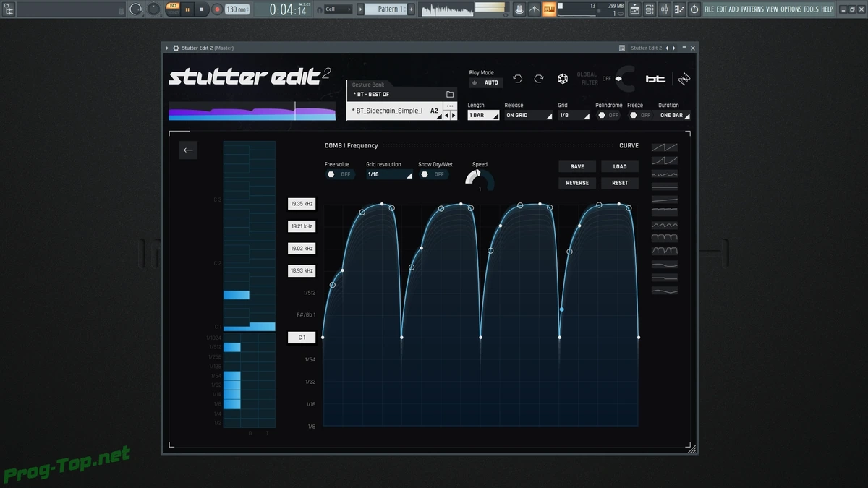Viewport: 868px width, 488px height.
Task: Toggle PAT/SONG mode switch
Action: (x=172, y=9)
